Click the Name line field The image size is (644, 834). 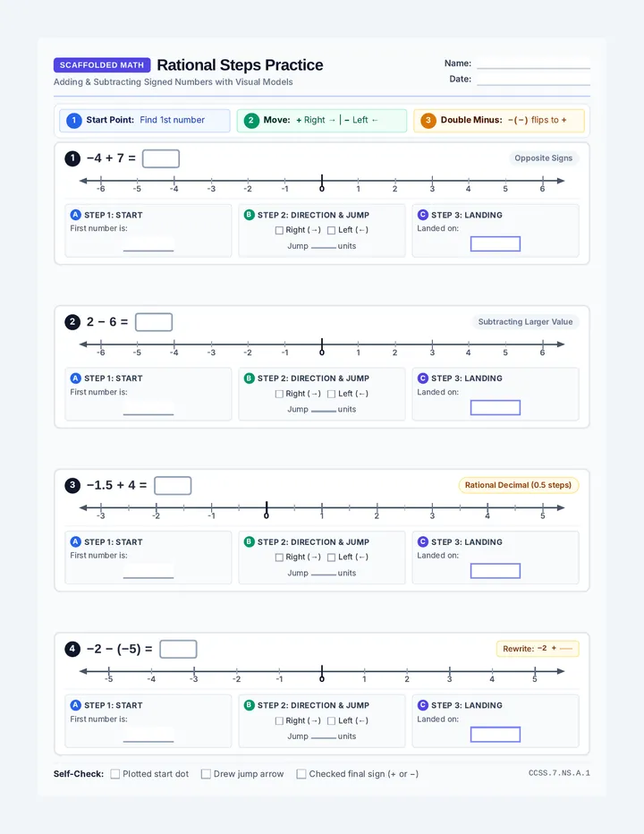tap(533, 64)
